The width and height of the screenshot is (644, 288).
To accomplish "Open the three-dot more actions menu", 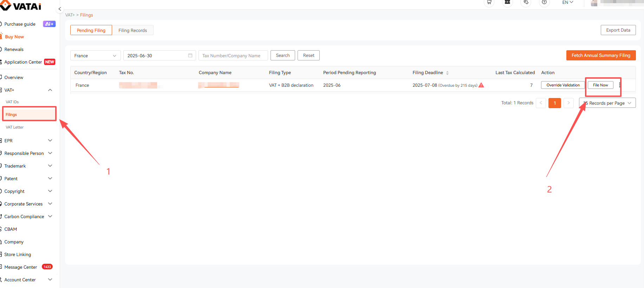I will (619, 85).
